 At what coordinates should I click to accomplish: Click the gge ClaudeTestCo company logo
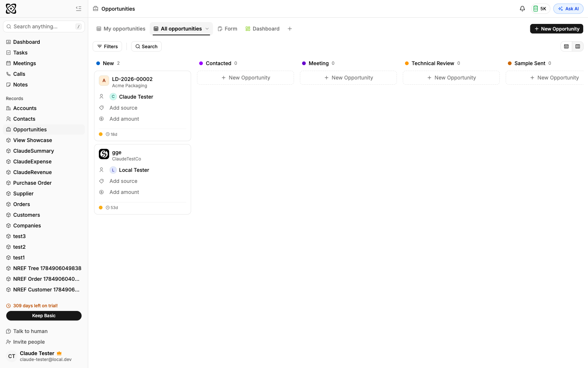[x=104, y=154]
